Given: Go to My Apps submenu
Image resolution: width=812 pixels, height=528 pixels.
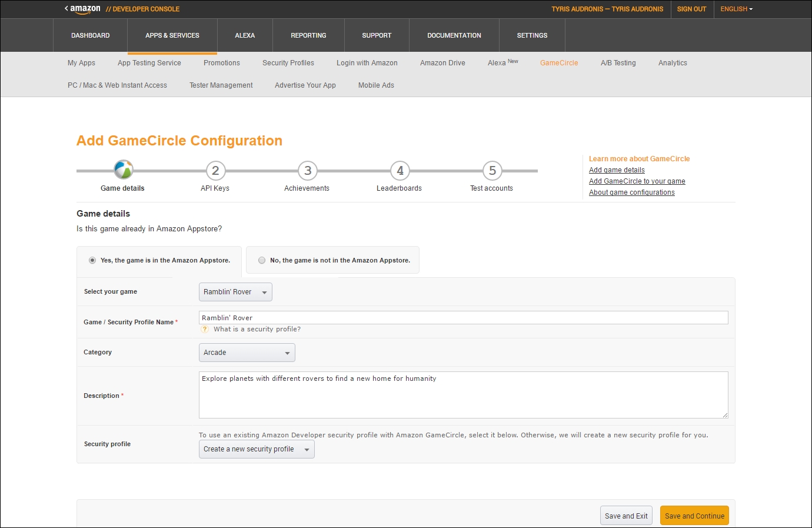Looking at the screenshot, I should click(81, 63).
